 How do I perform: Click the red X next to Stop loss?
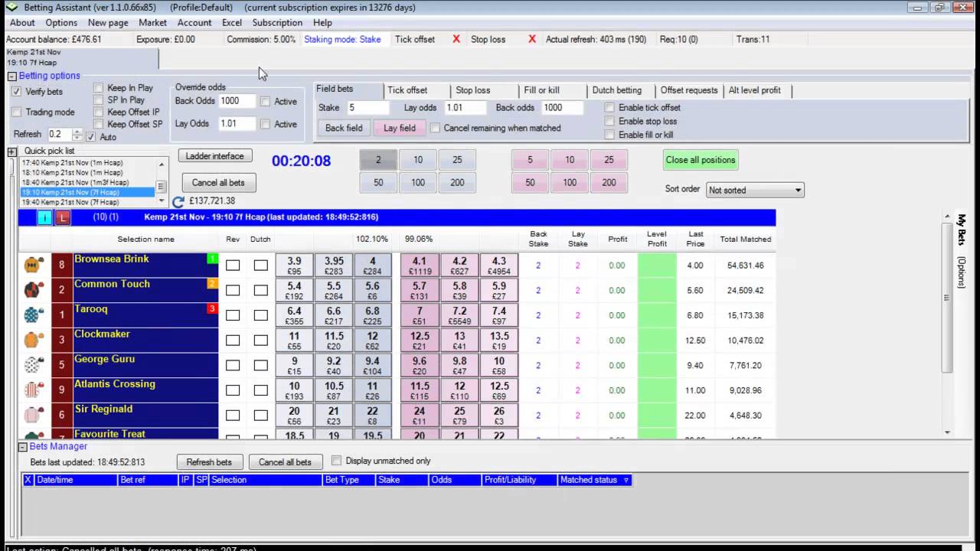click(532, 39)
